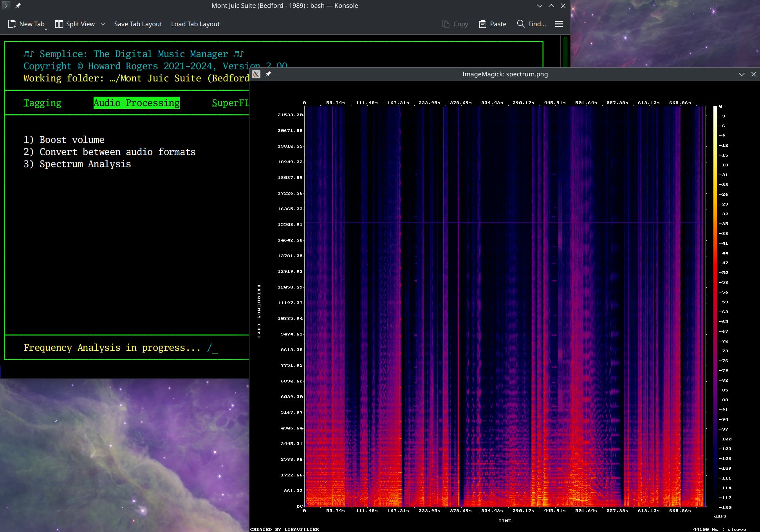Select option 3) Spectrum Analysis in the menu

(77, 164)
